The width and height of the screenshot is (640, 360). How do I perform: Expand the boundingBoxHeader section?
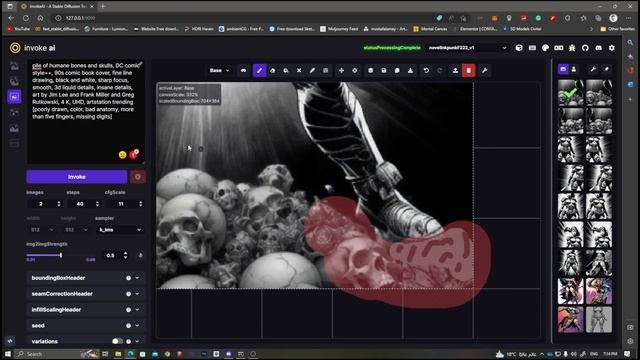(x=86, y=278)
